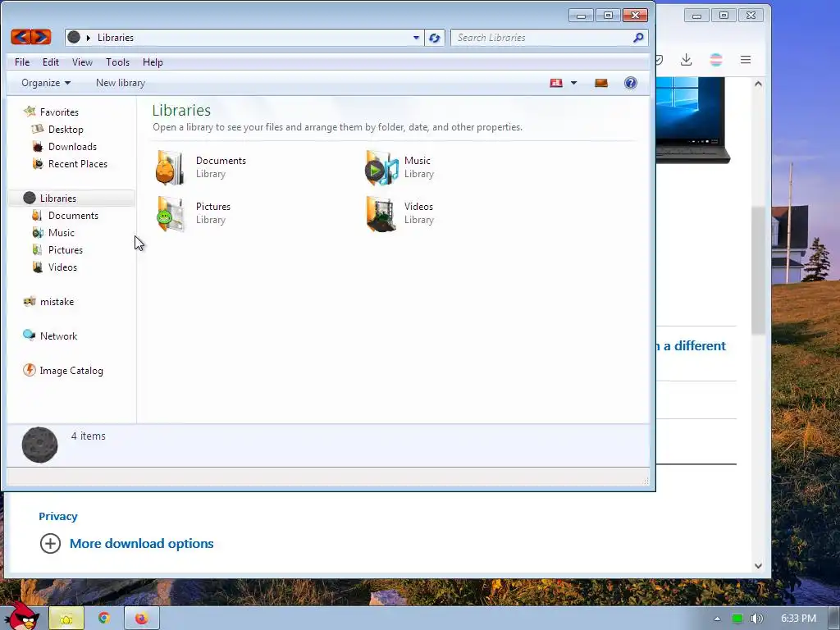The width and height of the screenshot is (840, 630).
Task: Open Network in navigation pane
Action: (58, 336)
